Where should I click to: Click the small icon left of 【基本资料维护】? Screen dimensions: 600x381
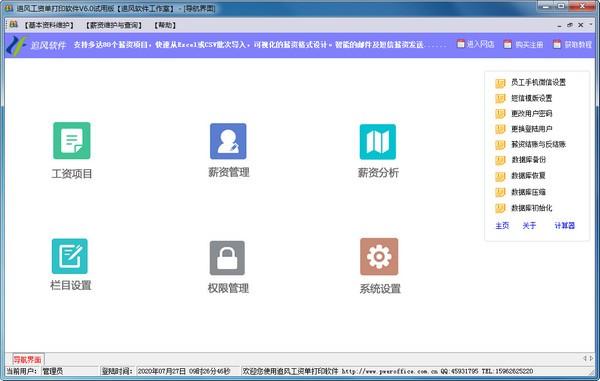pos(13,24)
